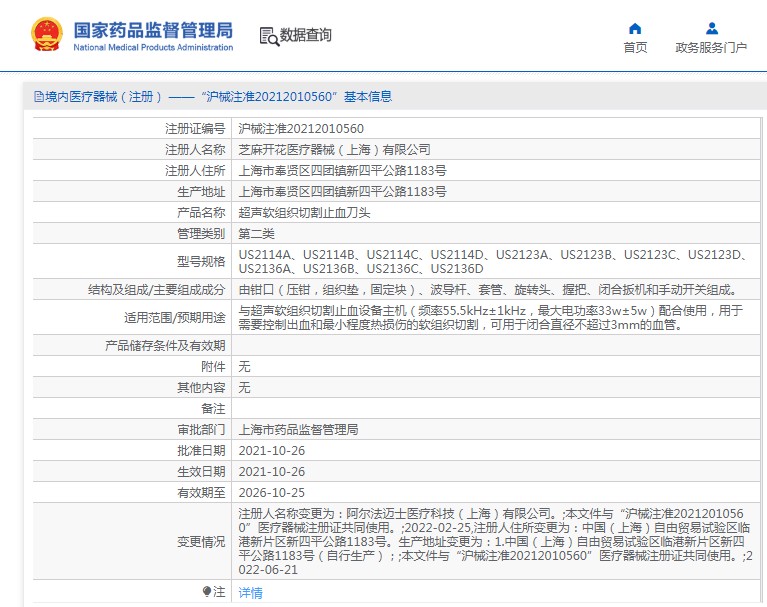Click the national emblem logo icon
The image size is (767, 607).
click(46, 34)
